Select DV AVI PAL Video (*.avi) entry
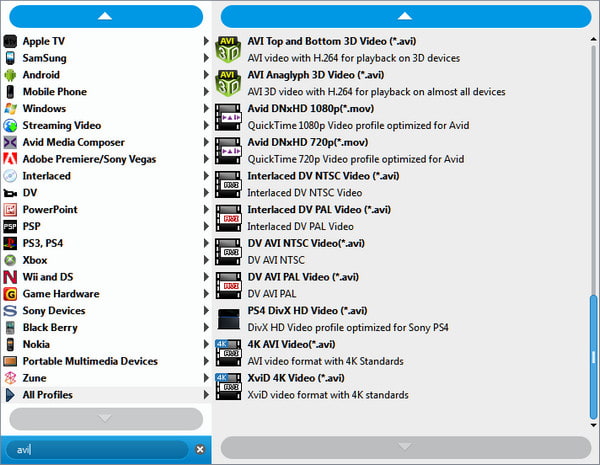This screenshot has height=465, width=600. coord(402,285)
